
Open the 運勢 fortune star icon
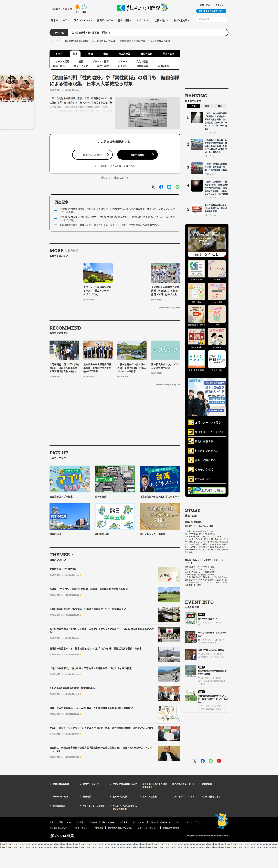(x=84, y=7)
